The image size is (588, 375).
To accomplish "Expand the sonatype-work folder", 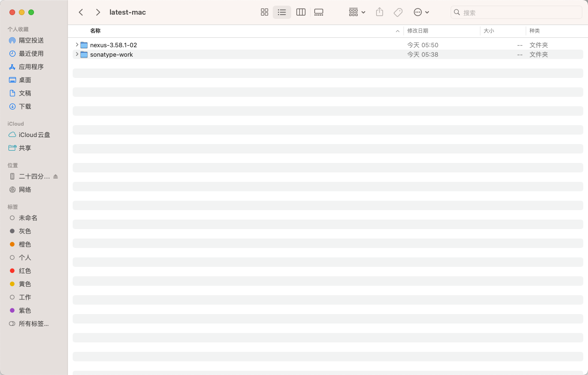I will (77, 54).
